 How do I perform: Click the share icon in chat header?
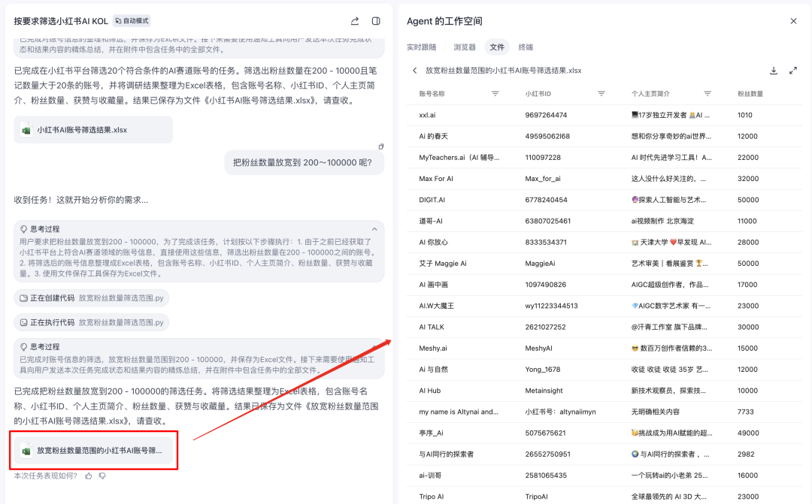tap(355, 21)
